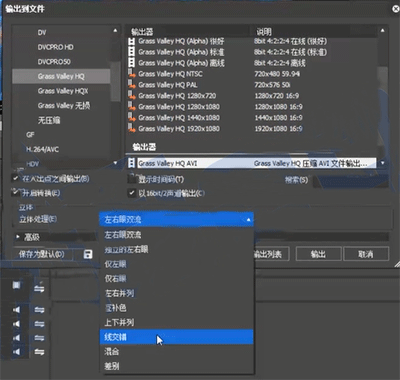Click the preset icon beside Grass Valley HQ 1280x720
The image size is (400, 380).
click(132, 96)
